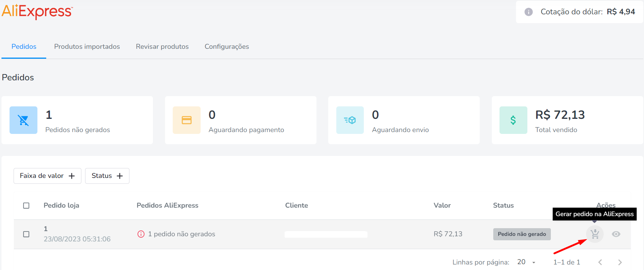Screen dimensions: 644x270
Task: Click the 1–1 de 1 pagination text
Action: pos(567,262)
